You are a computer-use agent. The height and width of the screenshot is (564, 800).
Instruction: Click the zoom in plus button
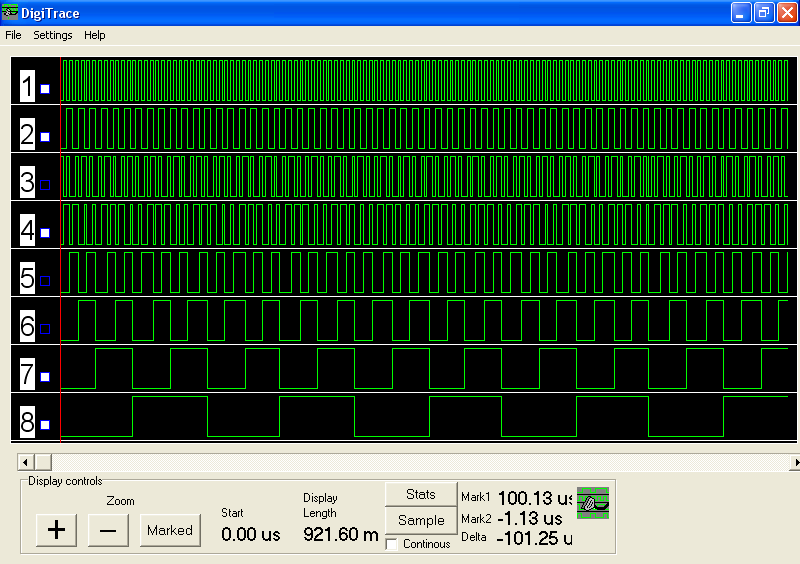pos(57,530)
